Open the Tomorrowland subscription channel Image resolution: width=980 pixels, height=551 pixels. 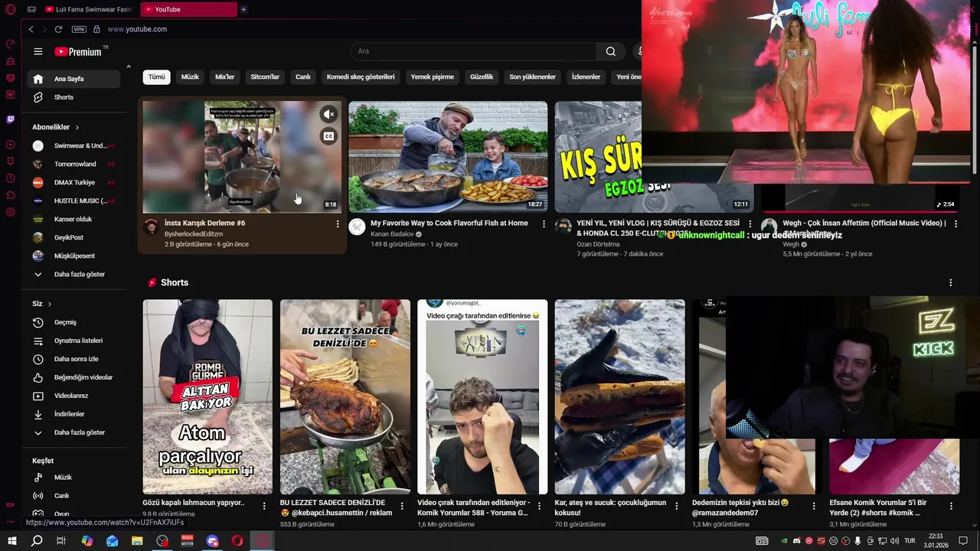point(75,164)
